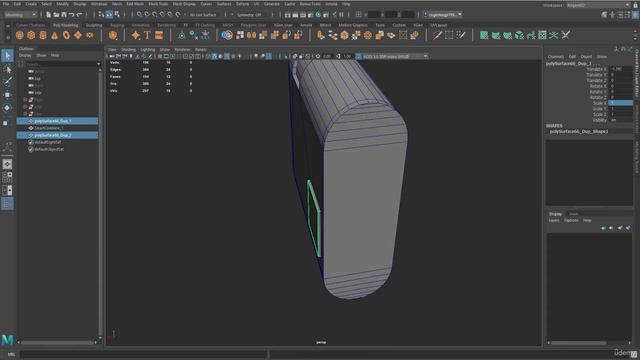Click the MEL command line input
640x360 pixels.
(x=143, y=354)
